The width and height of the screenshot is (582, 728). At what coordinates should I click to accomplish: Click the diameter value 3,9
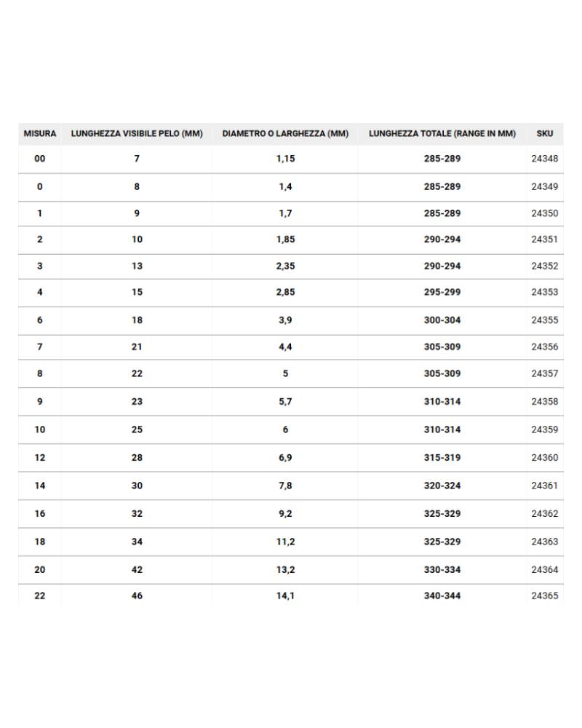285,320
